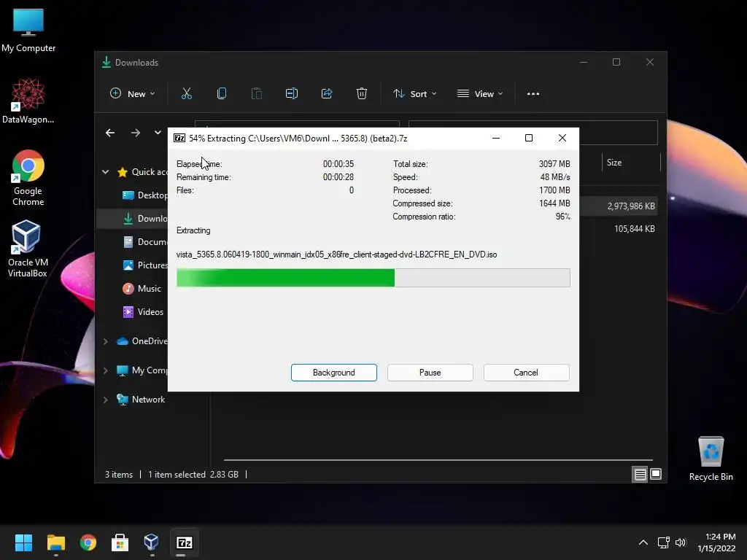Click the 105,844 KB file size cell
The height and width of the screenshot is (560, 747).
pos(634,228)
